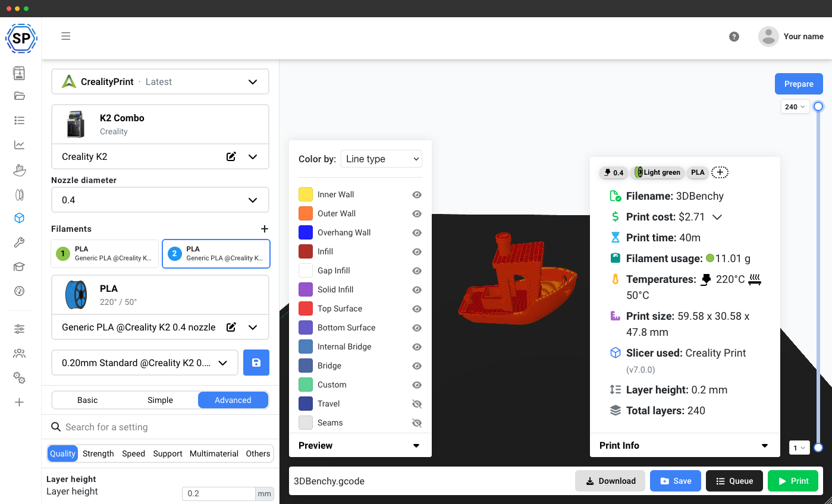Viewport: 832px width, 504px height.
Task: Select filament slot 1 PLA
Action: [105, 254]
